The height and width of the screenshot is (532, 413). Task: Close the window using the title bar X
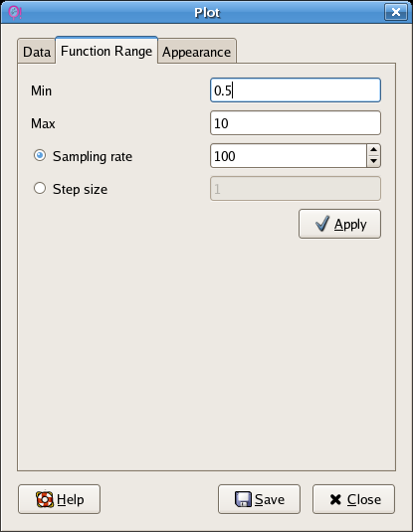pos(396,12)
